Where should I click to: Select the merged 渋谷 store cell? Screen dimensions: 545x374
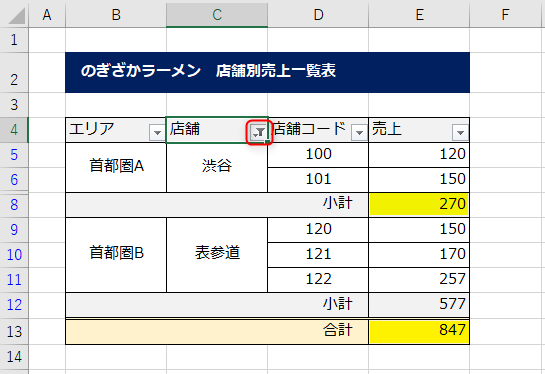[217, 167]
